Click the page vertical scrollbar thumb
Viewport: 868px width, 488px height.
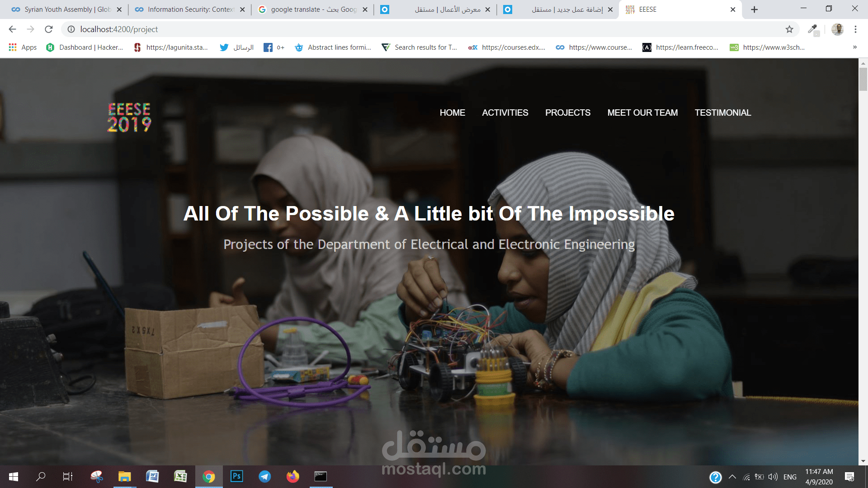point(863,79)
